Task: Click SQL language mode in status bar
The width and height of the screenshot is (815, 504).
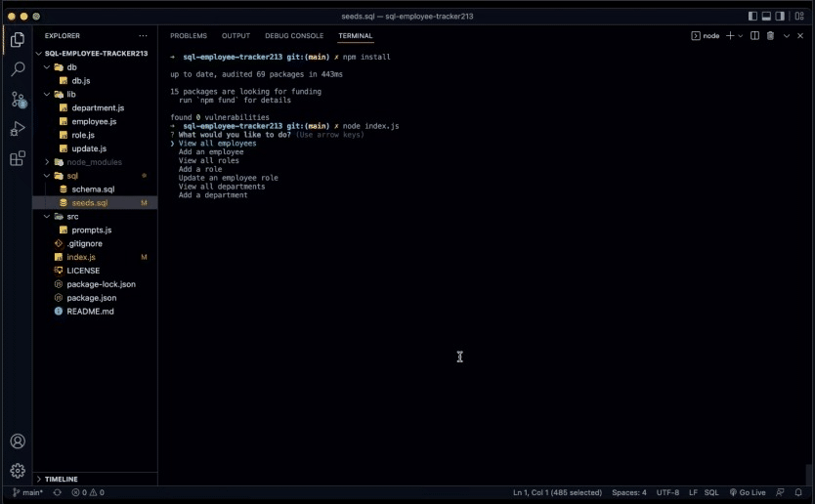Action: 711,492
